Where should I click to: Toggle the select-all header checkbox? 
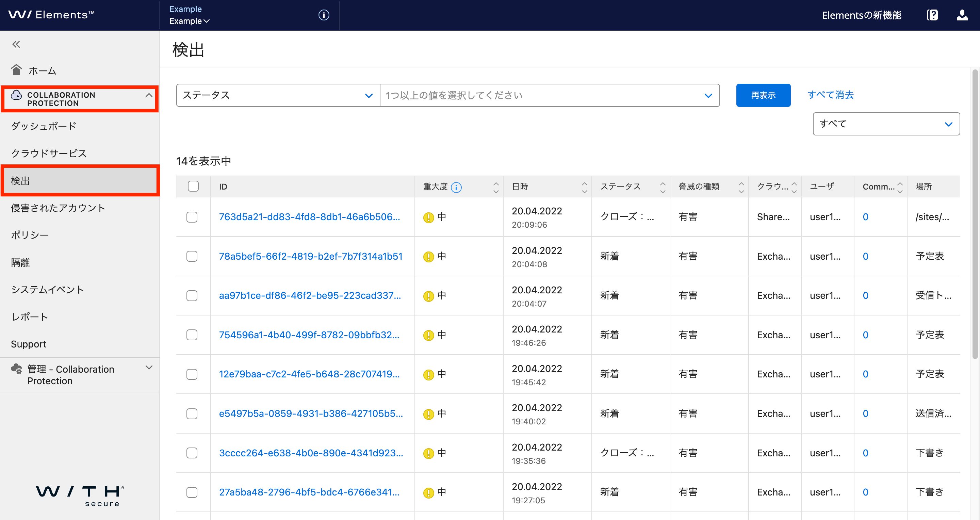click(193, 186)
